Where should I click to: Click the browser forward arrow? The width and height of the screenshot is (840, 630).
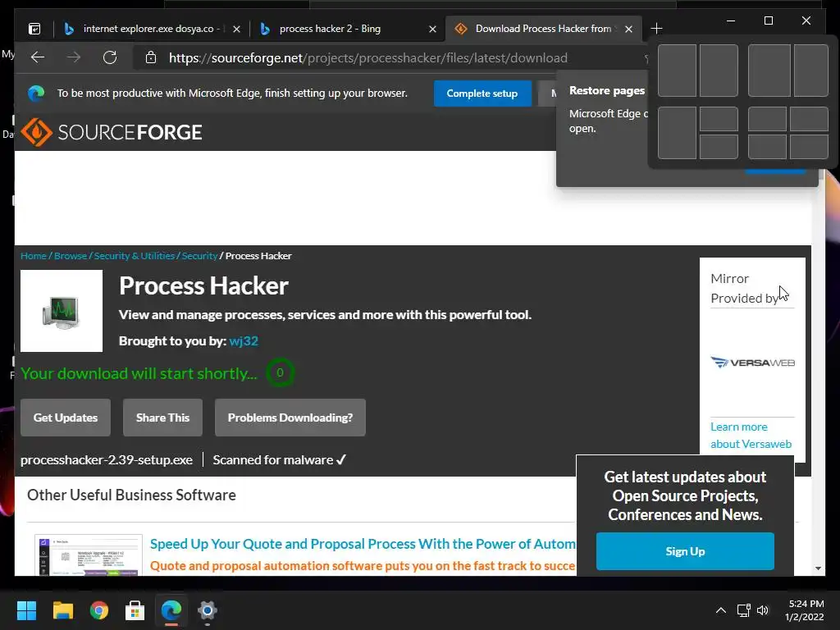click(x=74, y=57)
